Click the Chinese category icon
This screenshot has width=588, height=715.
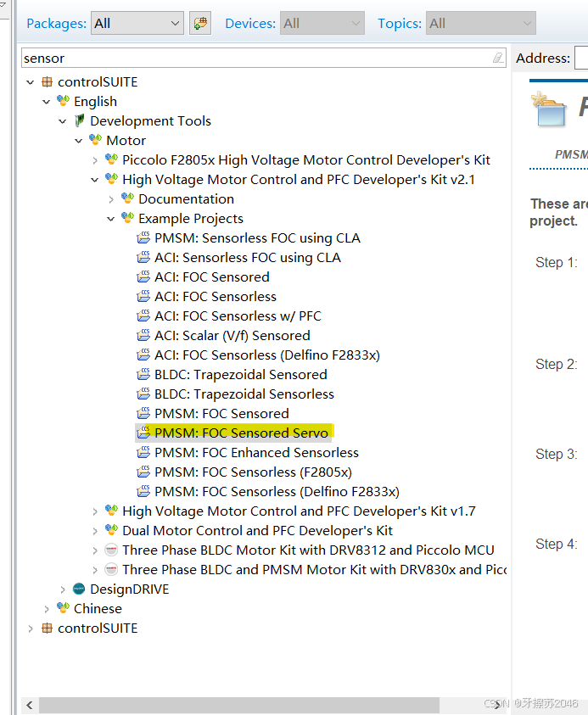(63, 608)
